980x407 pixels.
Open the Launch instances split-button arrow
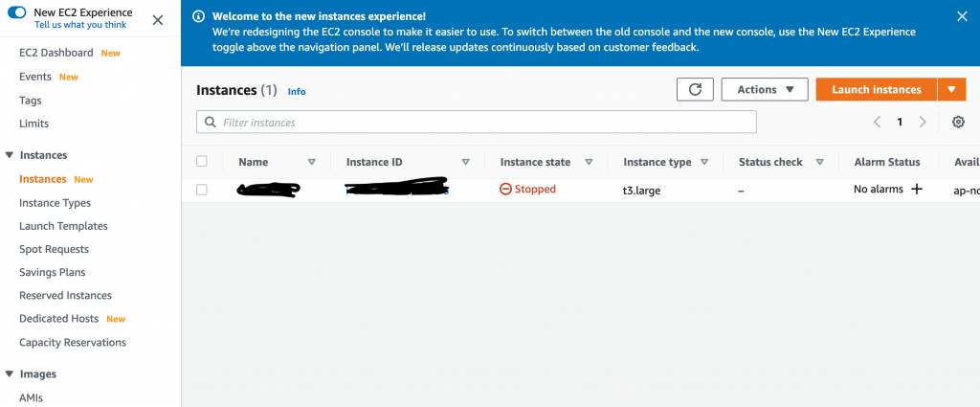tap(952, 89)
